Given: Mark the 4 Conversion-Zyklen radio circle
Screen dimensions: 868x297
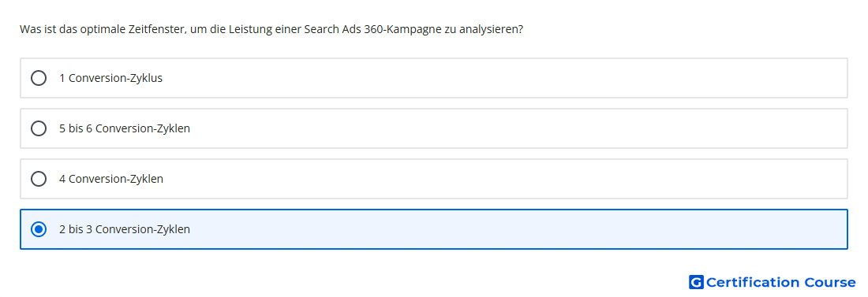Looking at the screenshot, I should [39, 179].
